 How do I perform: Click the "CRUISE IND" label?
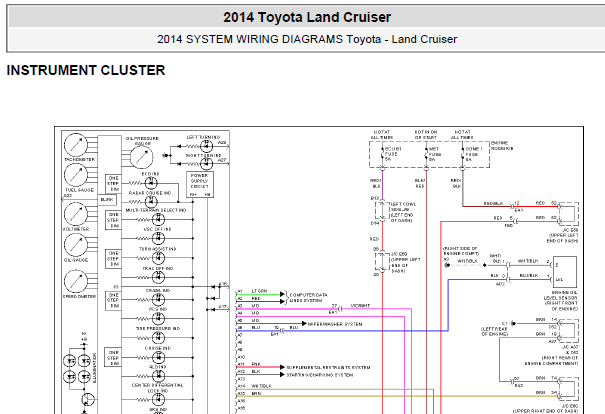pyautogui.click(x=158, y=348)
